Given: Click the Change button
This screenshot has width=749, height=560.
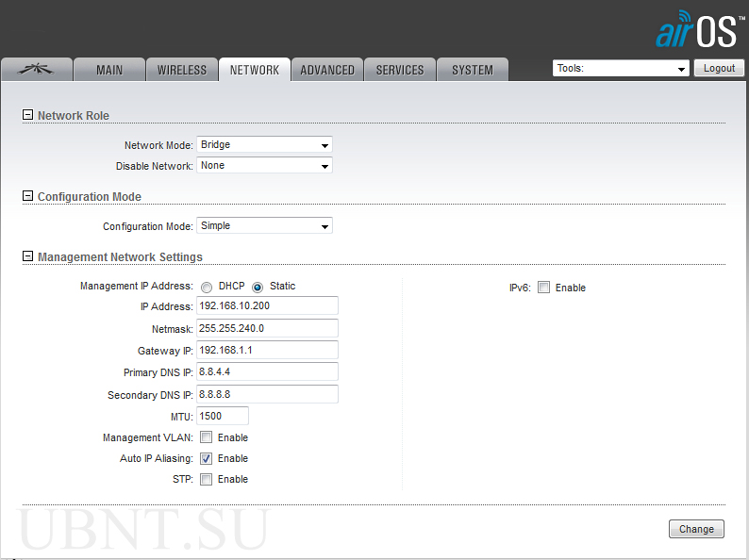Looking at the screenshot, I should tap(696, 529).
